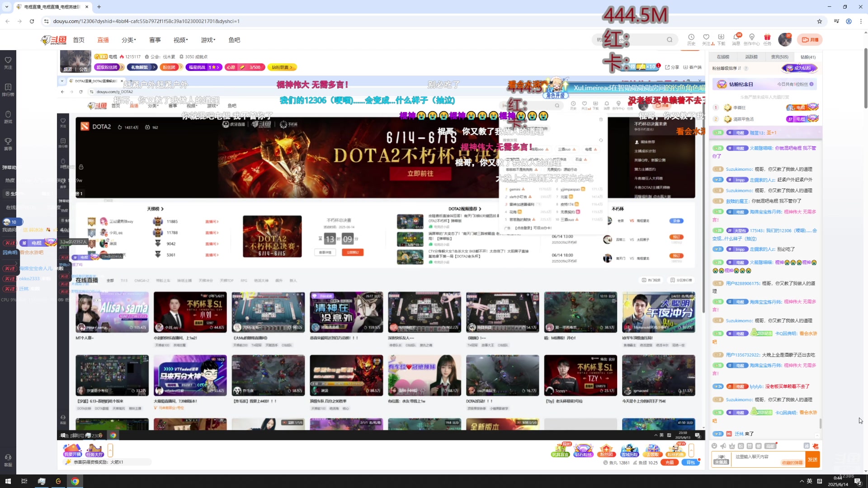Screen dimensions: 868x488
Task: Open Chrome from the Windows taskbar
Action: tap(75, 481)
